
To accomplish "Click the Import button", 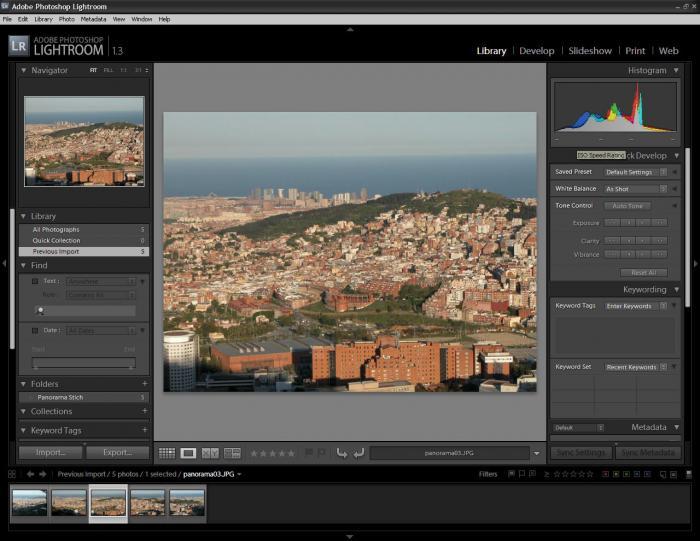I will [50, 452].
